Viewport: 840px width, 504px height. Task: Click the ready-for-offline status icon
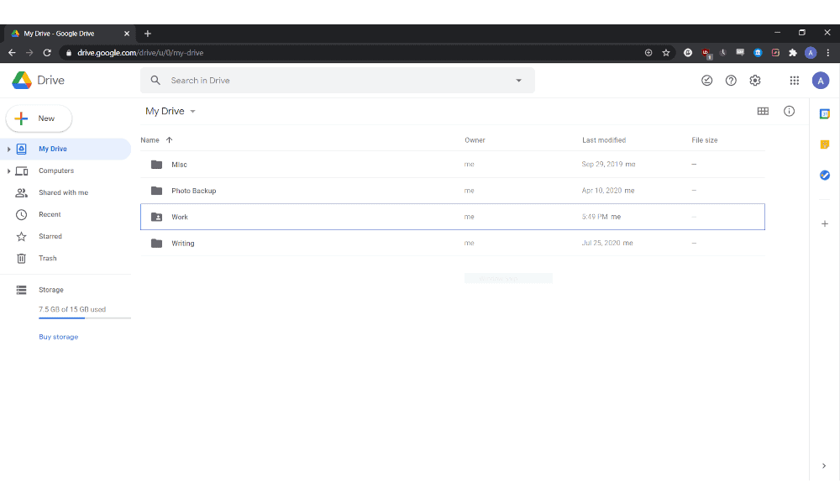click(706, 80)
